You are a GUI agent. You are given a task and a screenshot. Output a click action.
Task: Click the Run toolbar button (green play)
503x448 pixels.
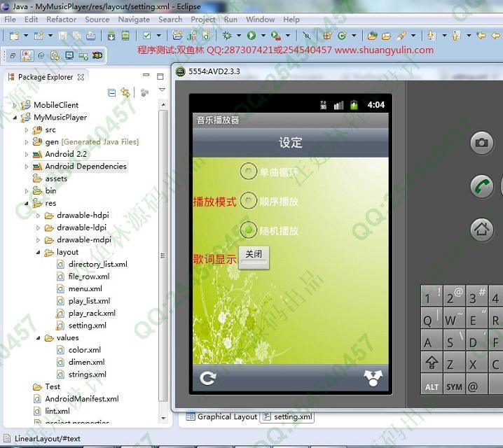251,36
